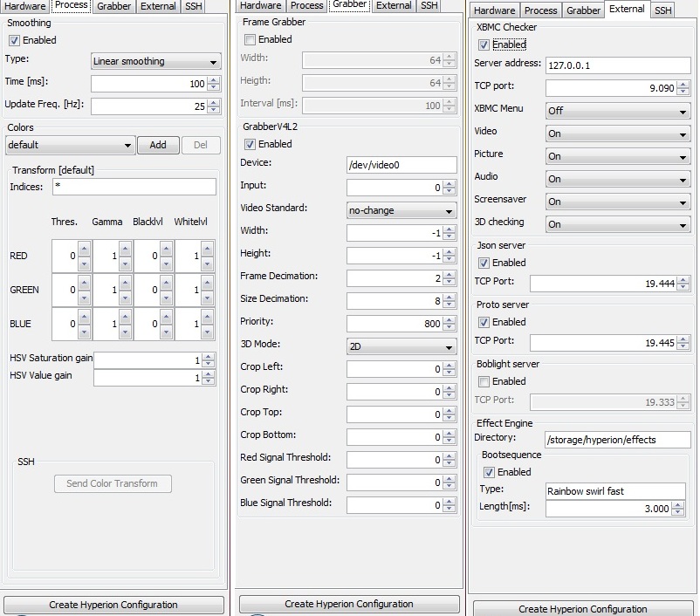
Task: Decrease the Priority spinner value
Action: pos(450,325)
